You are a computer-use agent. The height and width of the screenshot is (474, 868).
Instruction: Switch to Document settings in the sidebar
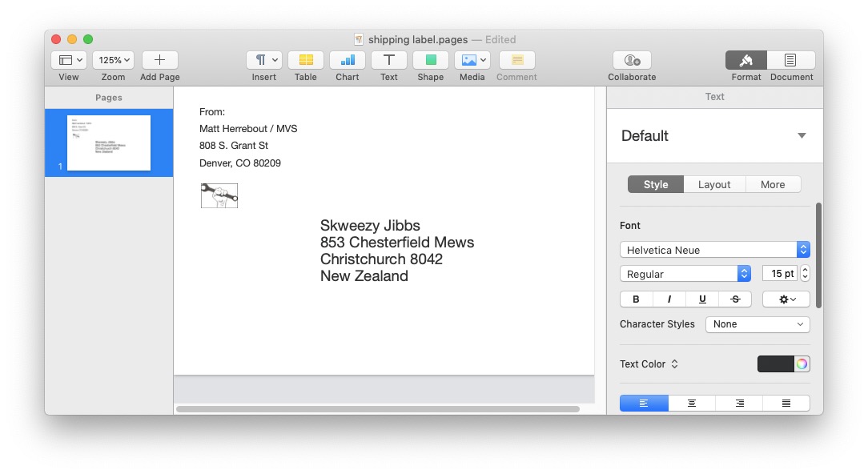click(791, 64)
